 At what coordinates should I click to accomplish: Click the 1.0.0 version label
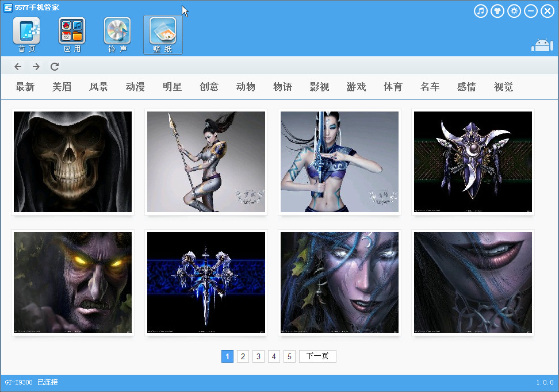(545, 382)
